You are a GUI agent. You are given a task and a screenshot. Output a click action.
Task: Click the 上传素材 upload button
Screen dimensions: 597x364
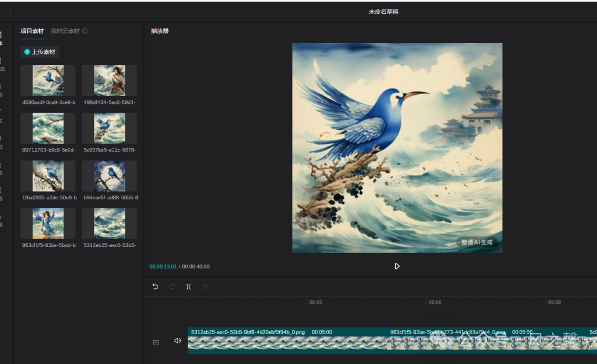pyautogui.click(x=40, y=52)
